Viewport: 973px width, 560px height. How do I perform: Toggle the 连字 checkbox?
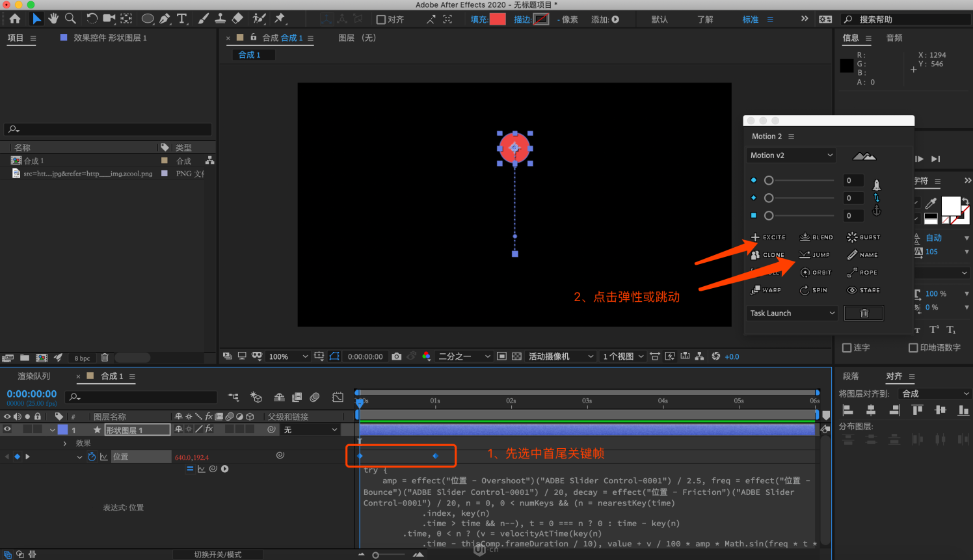coord(847,348)
